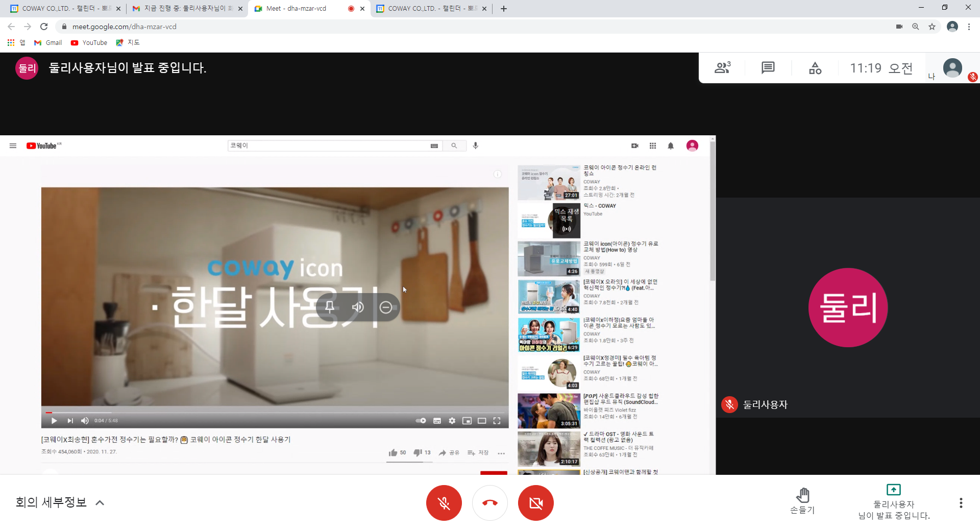Start YouTube voice search

tap(476, 146)
